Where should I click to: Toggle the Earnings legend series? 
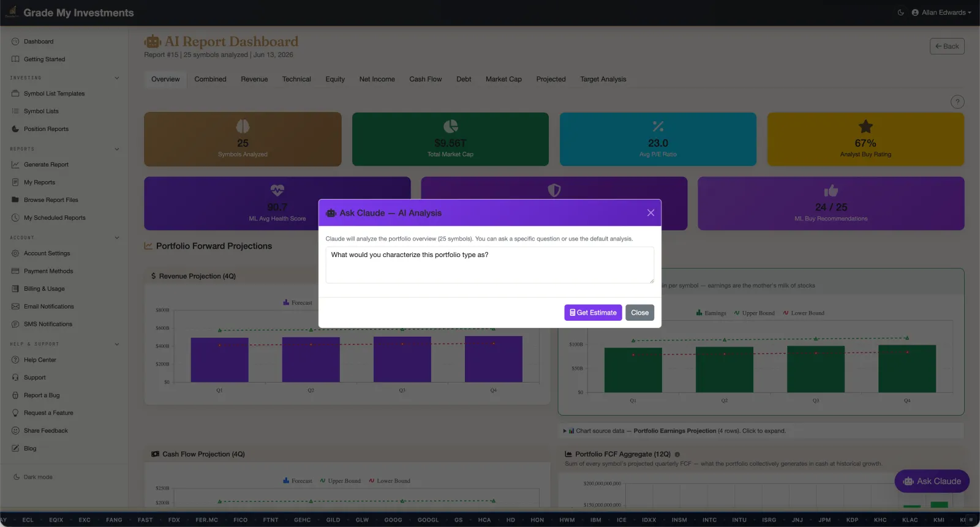click(711, 313)
